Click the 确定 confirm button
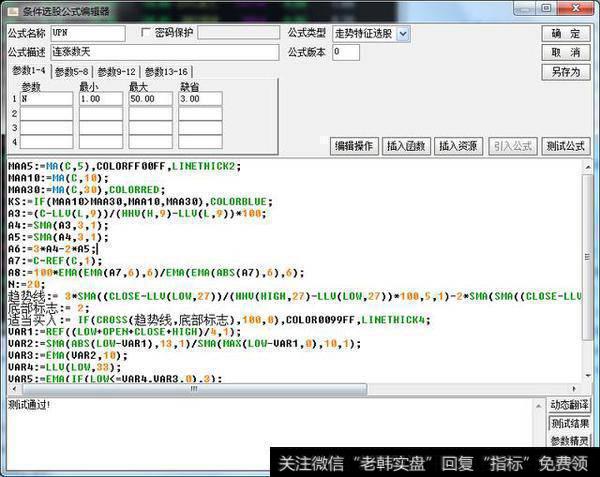Viewport: 600px width, 477px height. (x=566, y=34)
